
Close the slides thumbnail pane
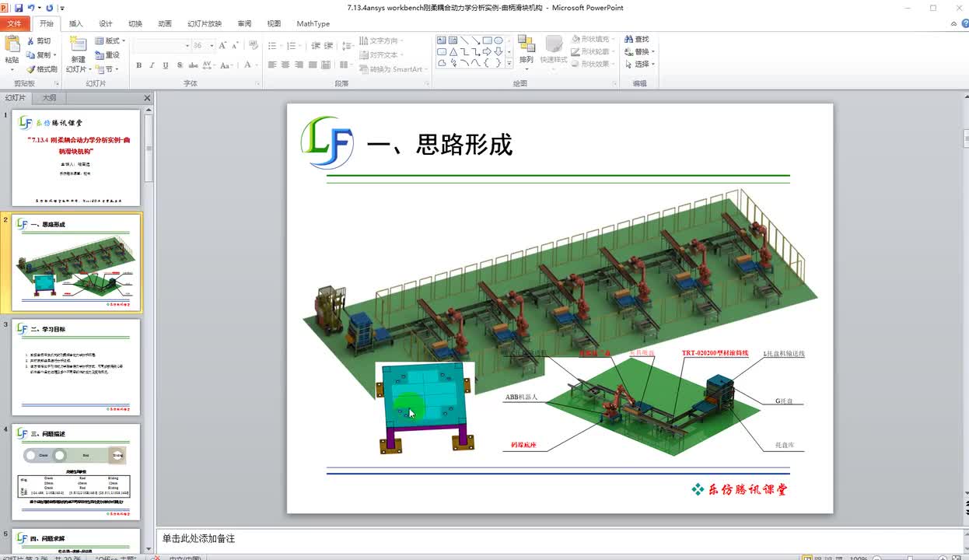(x=147, y=98)
